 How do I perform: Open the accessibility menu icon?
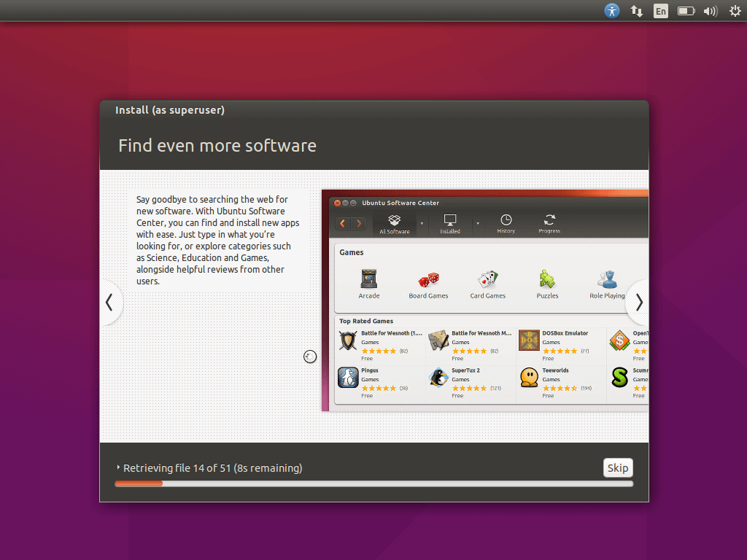coord(612,11)
